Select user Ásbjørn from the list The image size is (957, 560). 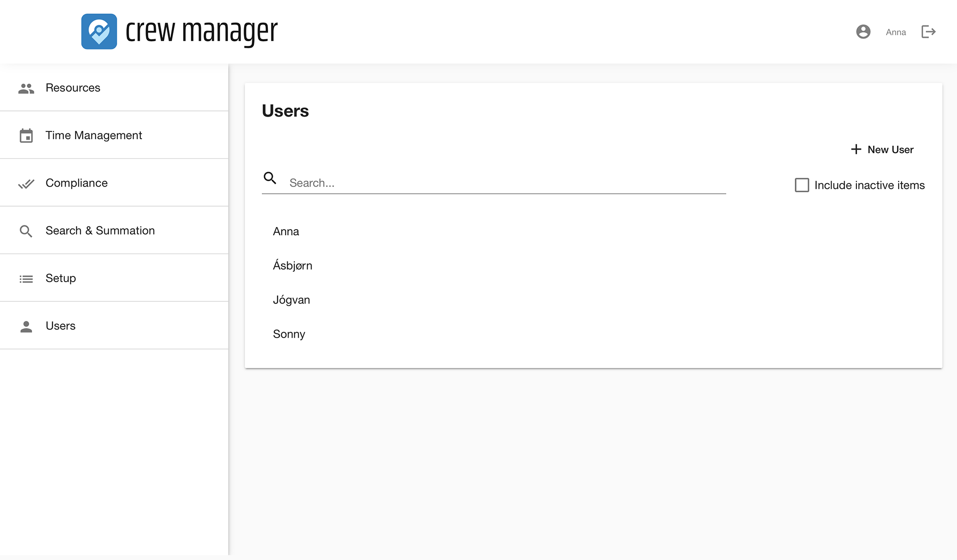292,266
